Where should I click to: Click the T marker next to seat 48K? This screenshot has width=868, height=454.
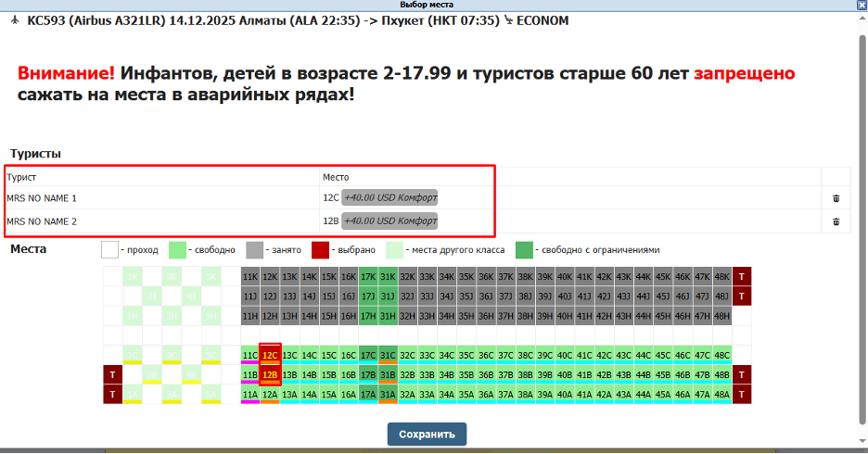[x=742, y=276]
